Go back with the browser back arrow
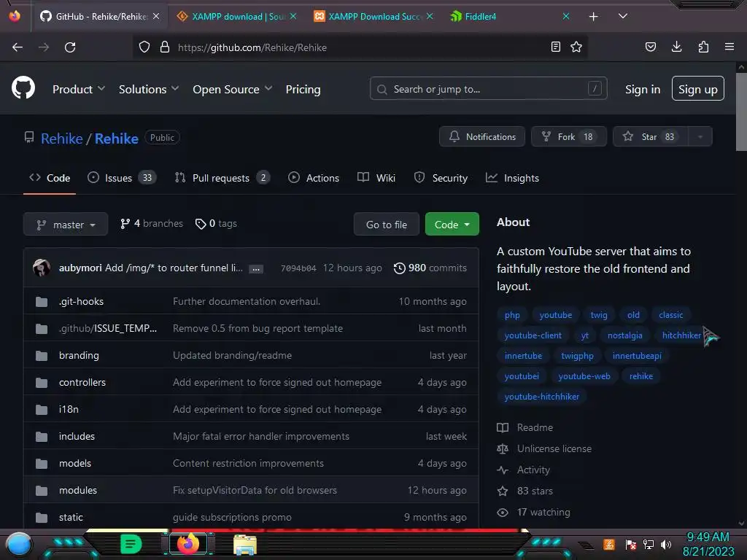 [18, 47]
